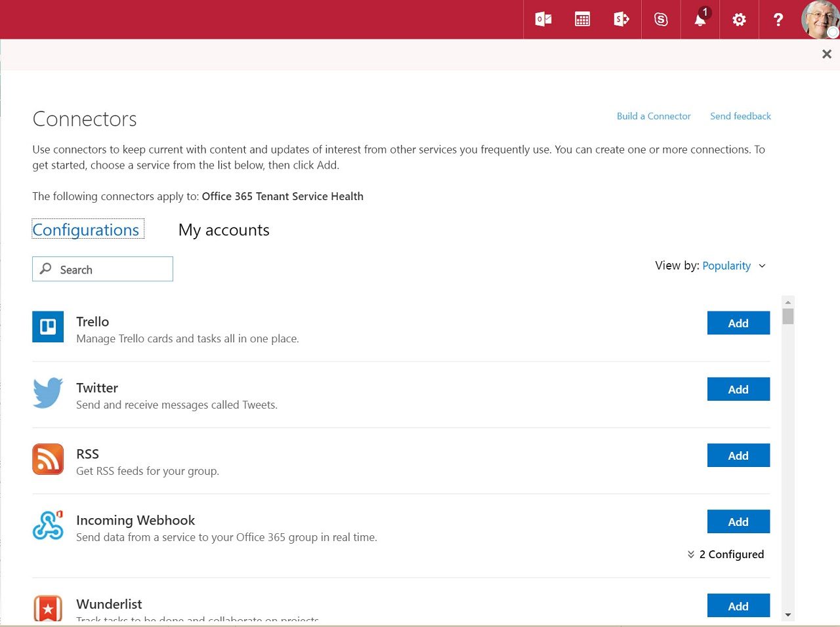Screen dimensions: 840x627
Task: Open the Calendar app icon
Action: pos(581,19)
